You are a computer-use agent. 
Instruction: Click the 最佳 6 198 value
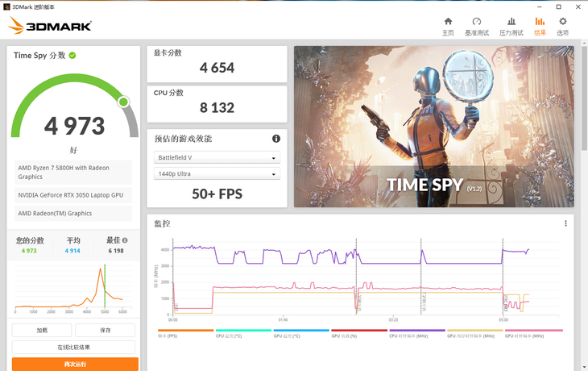(x=116, y=251)
